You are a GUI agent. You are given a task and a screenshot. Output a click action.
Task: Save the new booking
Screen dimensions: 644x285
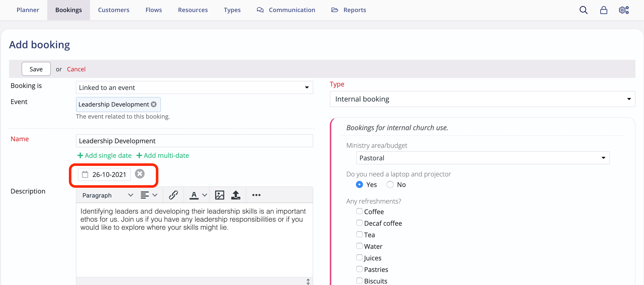(36, 69)
